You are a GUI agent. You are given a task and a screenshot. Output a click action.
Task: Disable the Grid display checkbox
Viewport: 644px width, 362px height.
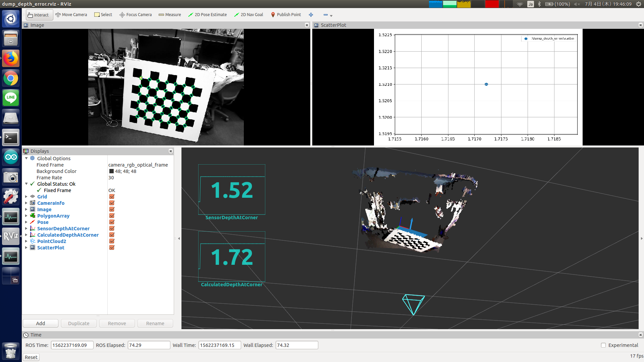coord(112,197)
